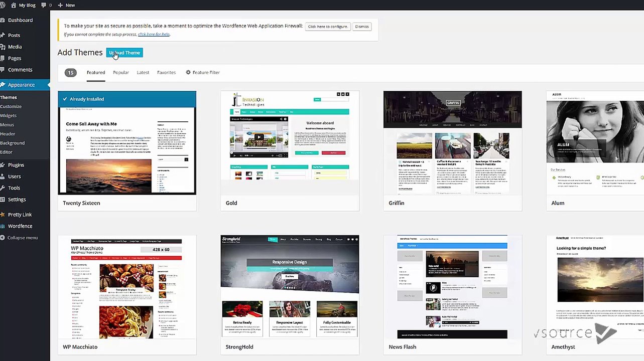Go to Plugins in the sidebar
The height and width of the screenshot is (361, 644).
pyautogui.click(x=16, y=165)
